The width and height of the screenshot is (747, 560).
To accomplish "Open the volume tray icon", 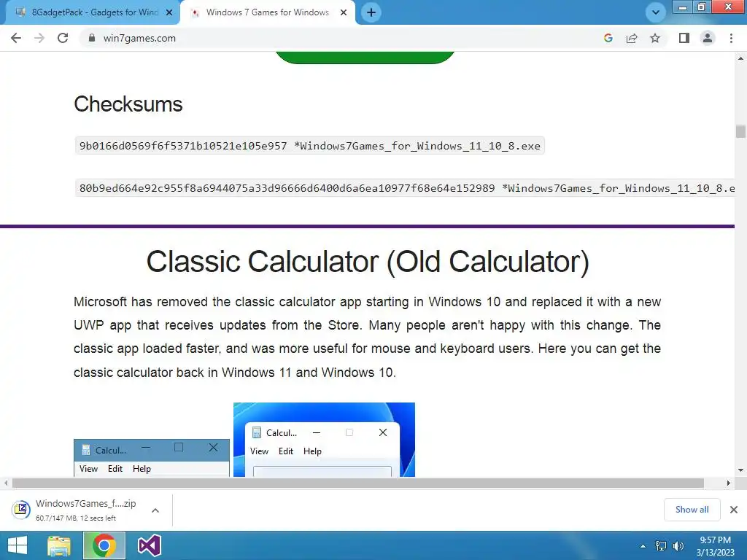I will [x=678, y=546].
